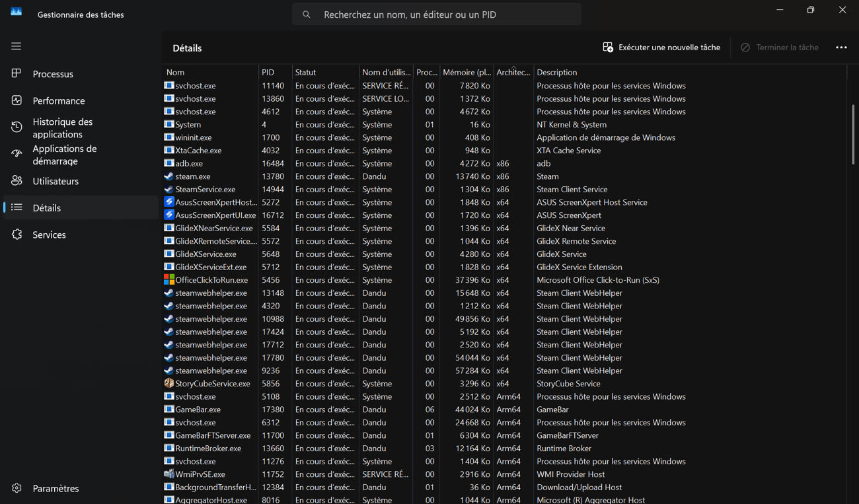859x504 pixels.
Task: Click the Processus sidebar icon
Action: [x=17, y=73]
